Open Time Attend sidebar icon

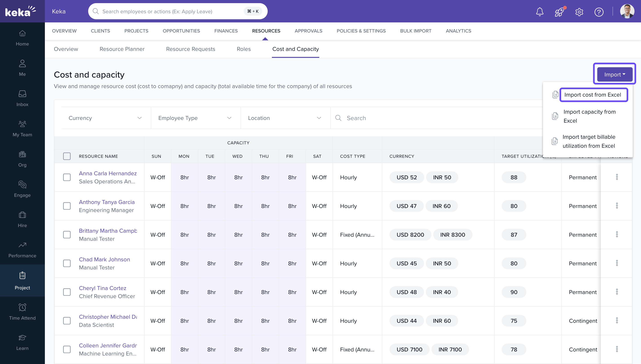(x=22, y=312)
